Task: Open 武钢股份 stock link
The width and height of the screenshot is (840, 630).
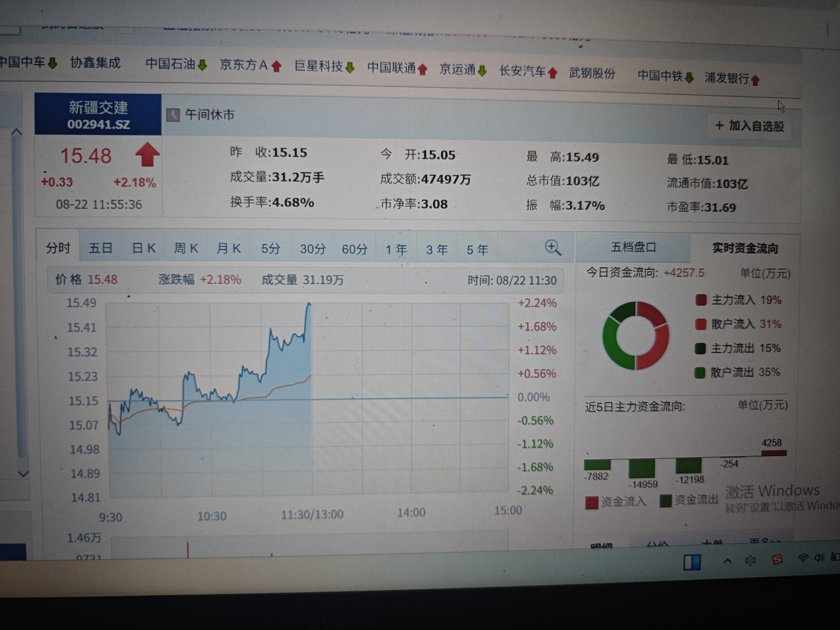Action: click(x=592, y=73)
